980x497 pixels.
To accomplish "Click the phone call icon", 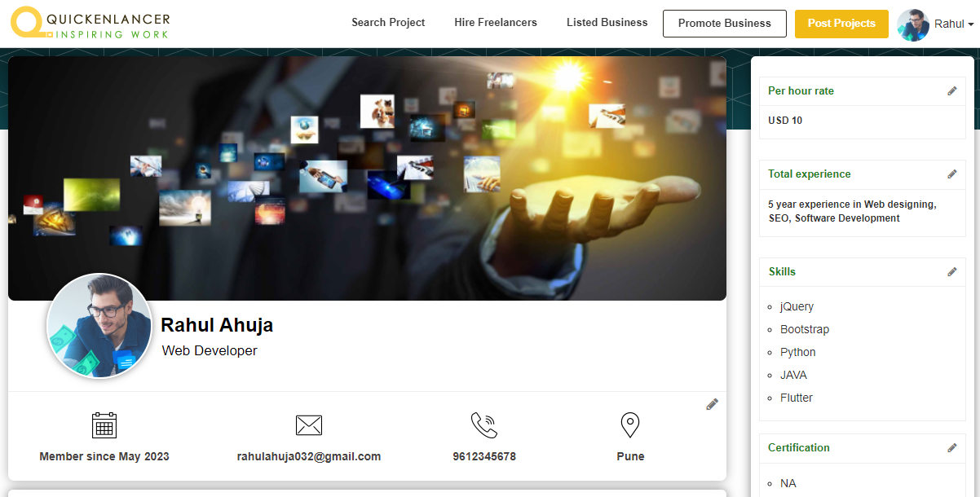I will tap(484, 424).
